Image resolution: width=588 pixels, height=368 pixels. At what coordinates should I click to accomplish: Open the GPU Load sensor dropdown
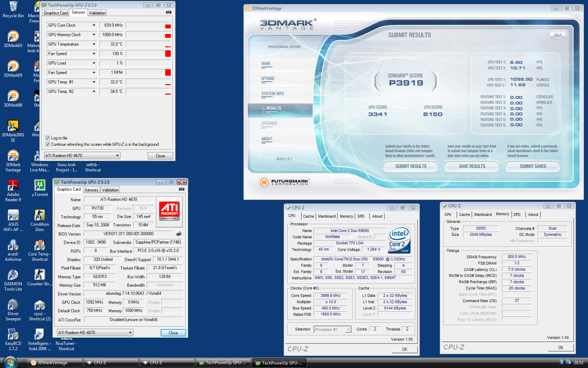94,63
